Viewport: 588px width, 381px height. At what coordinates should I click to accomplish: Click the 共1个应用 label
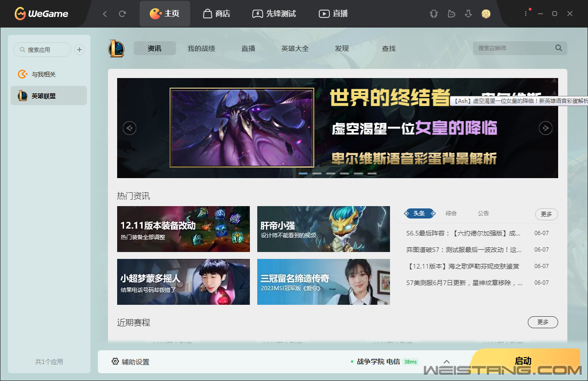(x=49, y=362)
